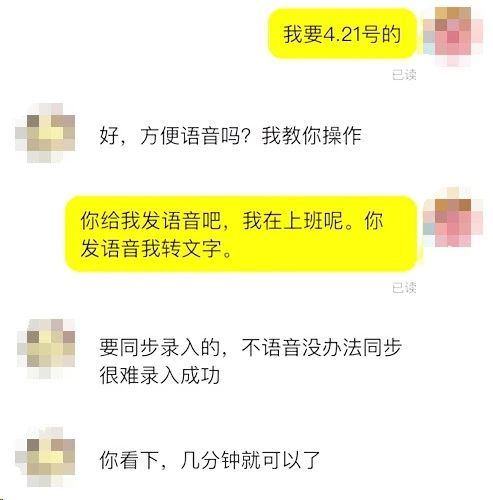Tap the "已读" status under "我要4.21号的"
The height and width of the screenshot is (500, 493).
pos(404,75)
